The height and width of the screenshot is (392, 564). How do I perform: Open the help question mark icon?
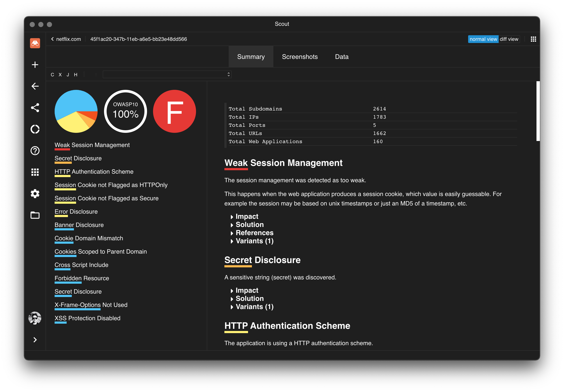tap(35, 151)
